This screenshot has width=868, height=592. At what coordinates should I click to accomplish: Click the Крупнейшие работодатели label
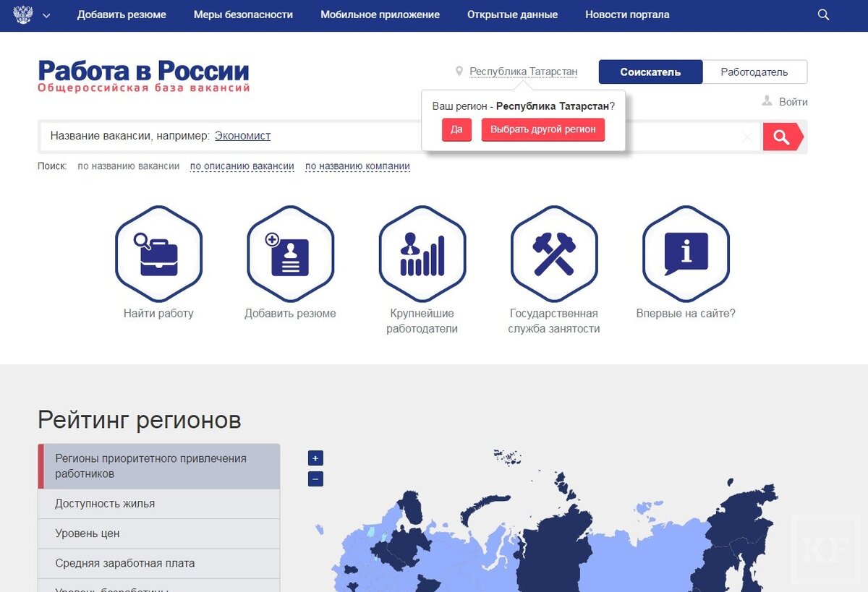(422, 321)
